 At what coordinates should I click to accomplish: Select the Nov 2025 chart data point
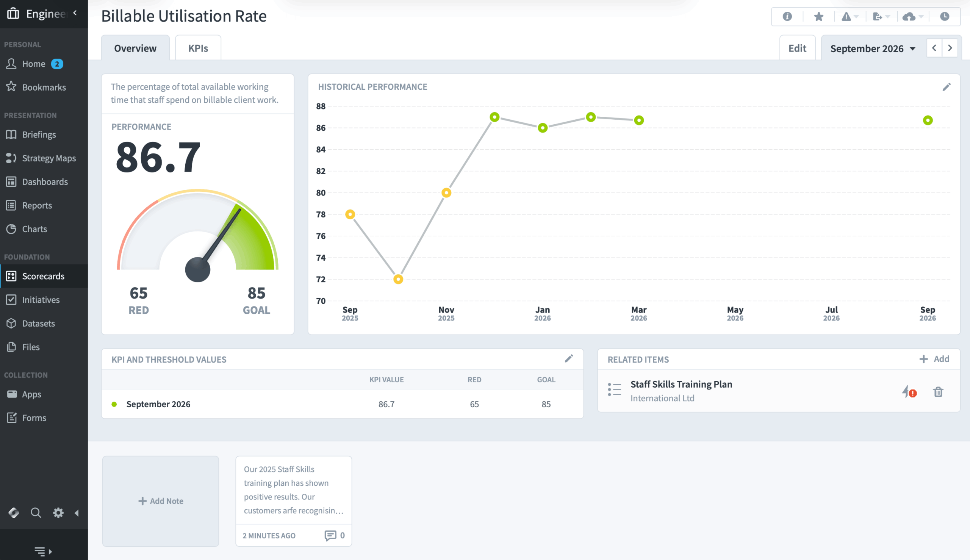446,192
